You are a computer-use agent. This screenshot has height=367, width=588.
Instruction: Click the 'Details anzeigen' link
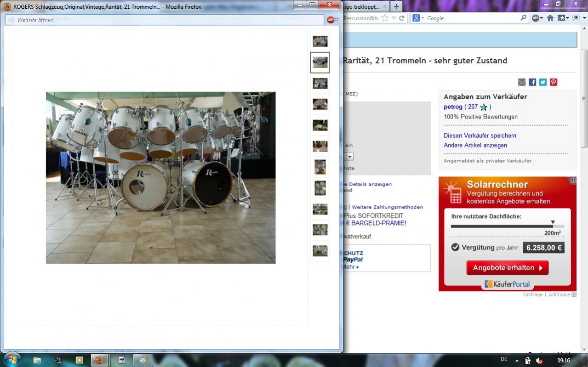(x=370, y=184)
